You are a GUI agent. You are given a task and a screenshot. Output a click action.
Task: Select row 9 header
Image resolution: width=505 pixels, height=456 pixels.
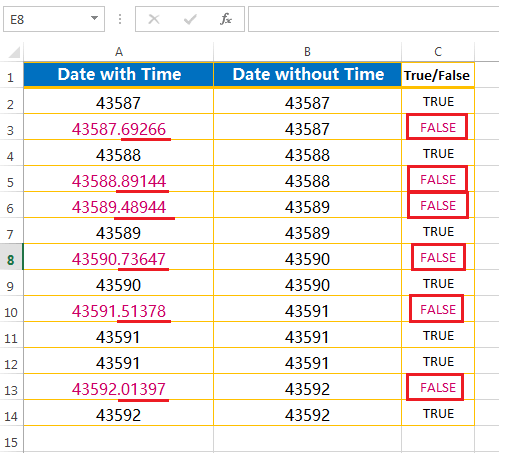[x=11, y=283]
